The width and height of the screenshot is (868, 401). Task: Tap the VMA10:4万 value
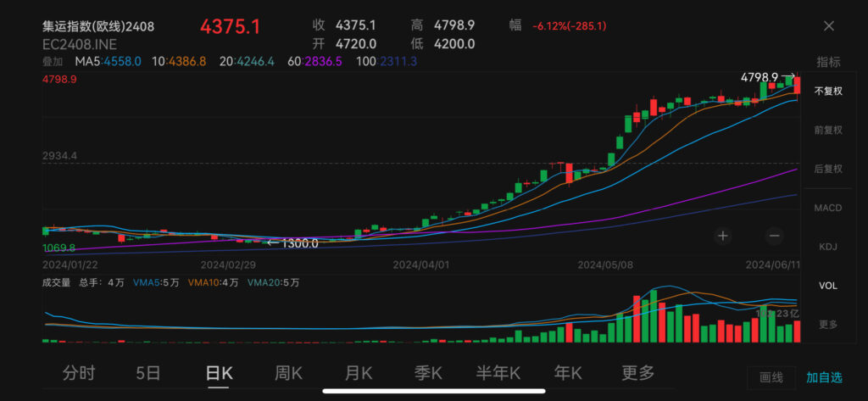[x=213, y=282]
